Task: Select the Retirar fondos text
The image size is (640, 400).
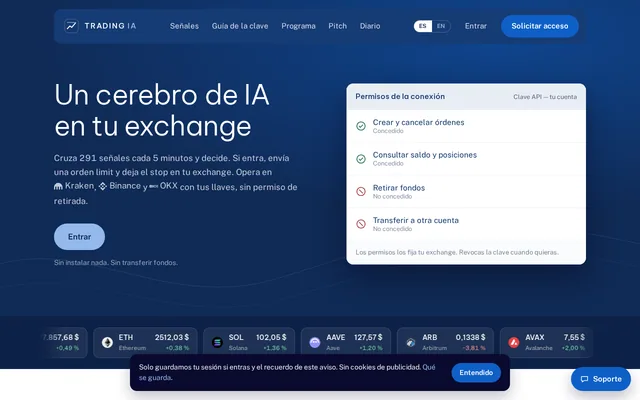Action: (399, 188)
